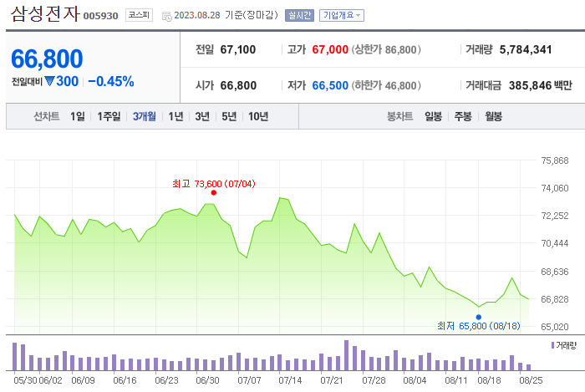Screen dimensions: 585x392
Task: Click the first volume bar at 05/30
Action: (14, 356)
